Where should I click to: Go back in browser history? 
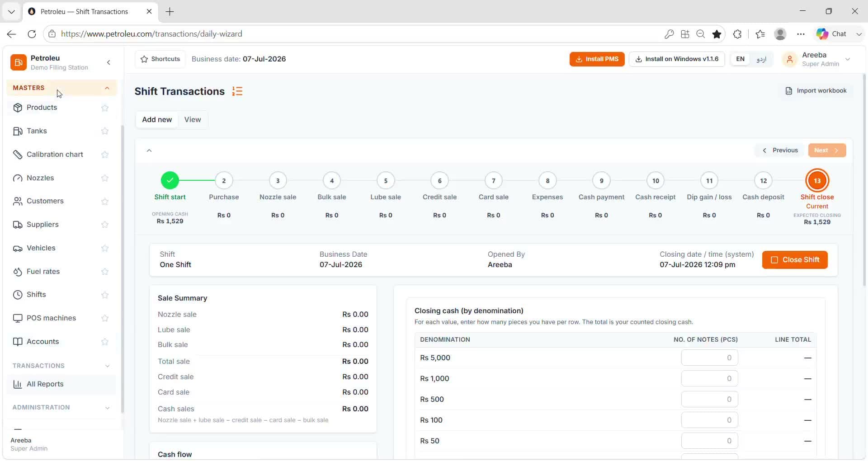pos(12,34)
